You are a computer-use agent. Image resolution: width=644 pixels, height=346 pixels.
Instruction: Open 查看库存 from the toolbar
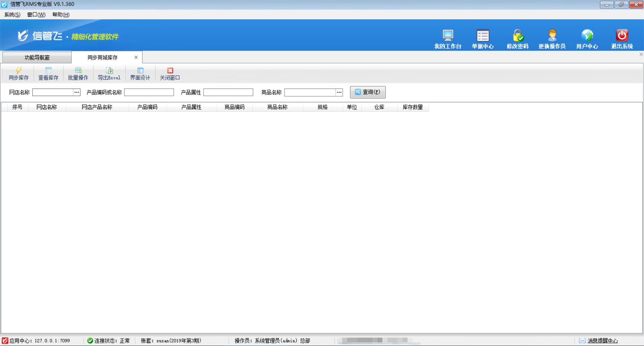[x=48, y=70]
